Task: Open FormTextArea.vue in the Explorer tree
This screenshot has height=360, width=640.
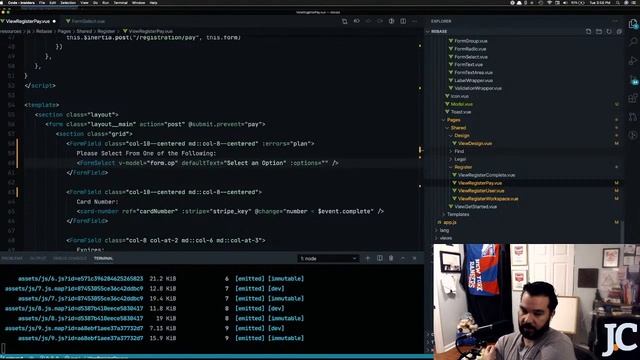Action: pos(473,73)
